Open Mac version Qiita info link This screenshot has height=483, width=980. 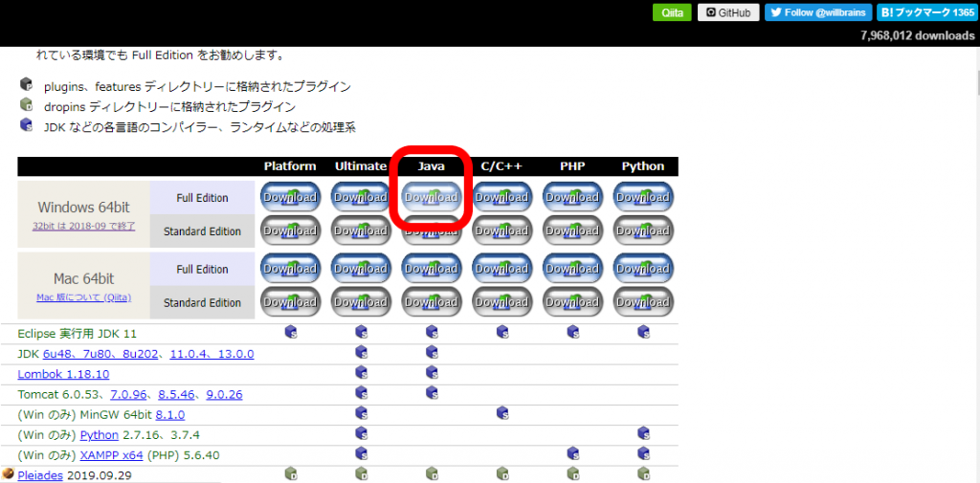[x=83, y=297]
